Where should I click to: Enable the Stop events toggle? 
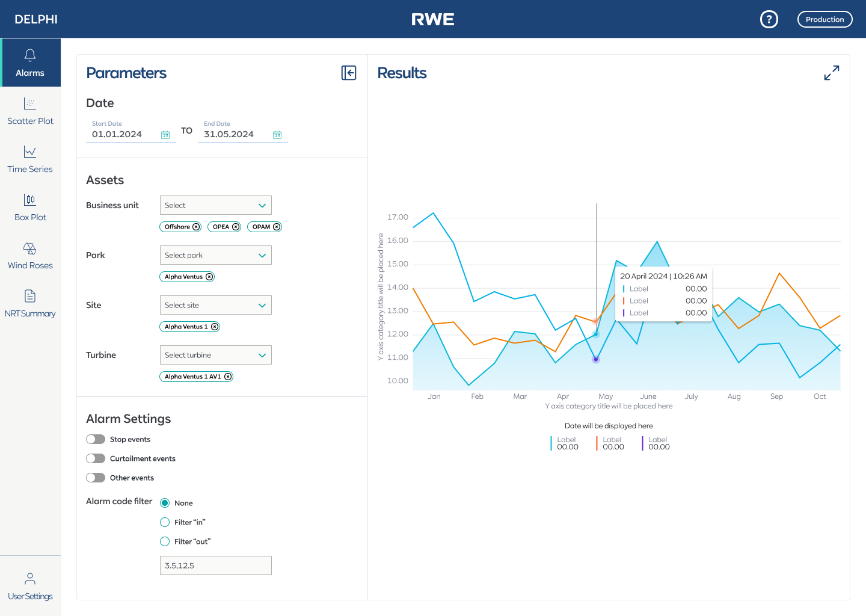(96, 439)
